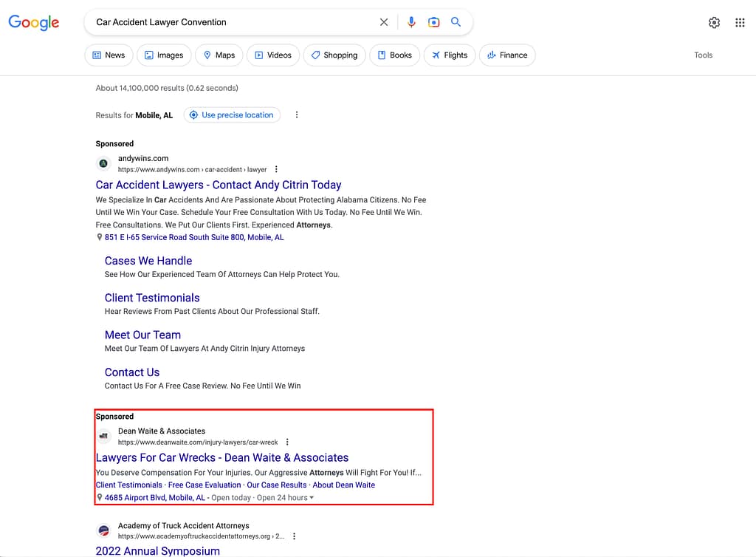Open search by image camera icon
This screenshot has width=756, height=557.
[x=434, y=22]
